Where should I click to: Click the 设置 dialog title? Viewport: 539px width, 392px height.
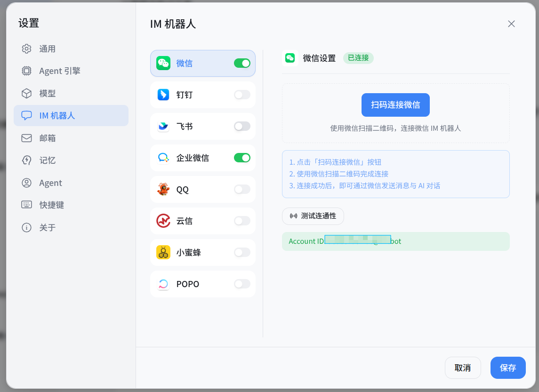[x=29, y=23]
